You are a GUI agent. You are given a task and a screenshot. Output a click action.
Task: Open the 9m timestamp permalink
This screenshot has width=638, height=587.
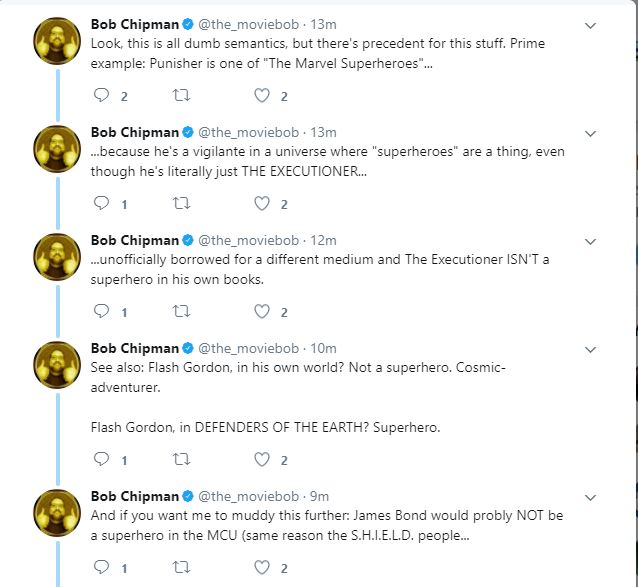pos(319,496)
